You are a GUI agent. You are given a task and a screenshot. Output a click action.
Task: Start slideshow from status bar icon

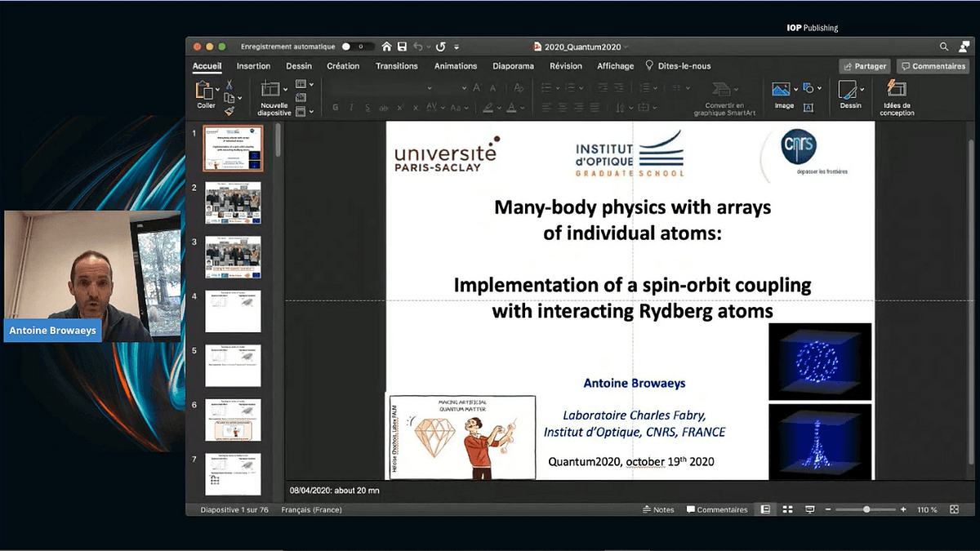tap(809, 509)
